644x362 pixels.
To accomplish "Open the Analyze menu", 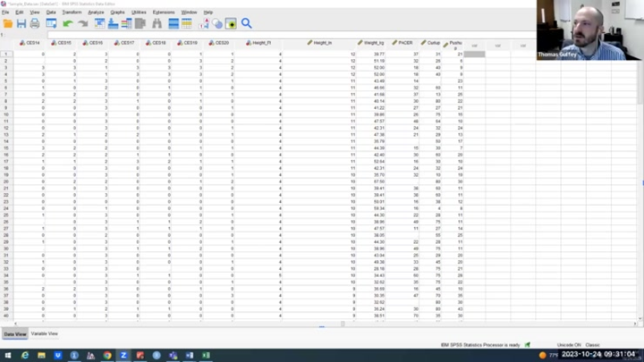I will 95,13.
